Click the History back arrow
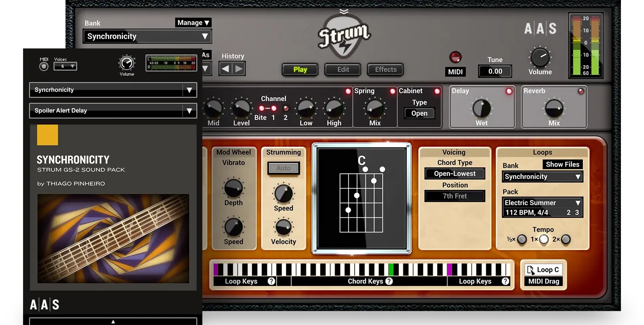The width and height of the screenshot is (644, 325). (x=225, y=69)
